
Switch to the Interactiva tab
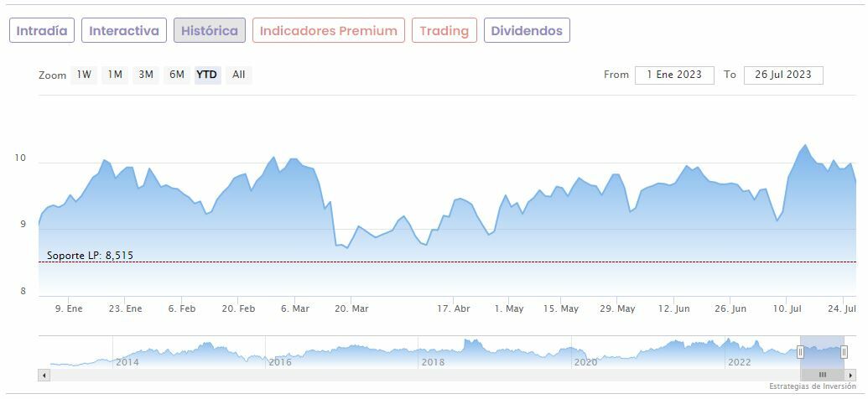tap(124, 31)
